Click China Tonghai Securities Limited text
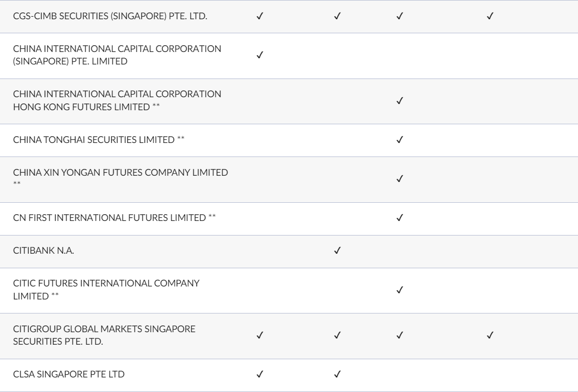Screen dimensions: 578x392 [x=94, y=140]
